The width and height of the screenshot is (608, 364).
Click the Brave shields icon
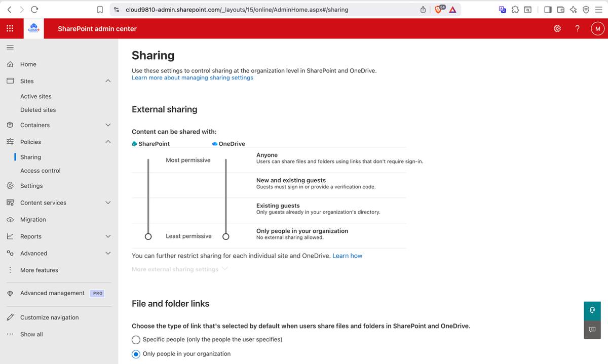tap(439, 10)
